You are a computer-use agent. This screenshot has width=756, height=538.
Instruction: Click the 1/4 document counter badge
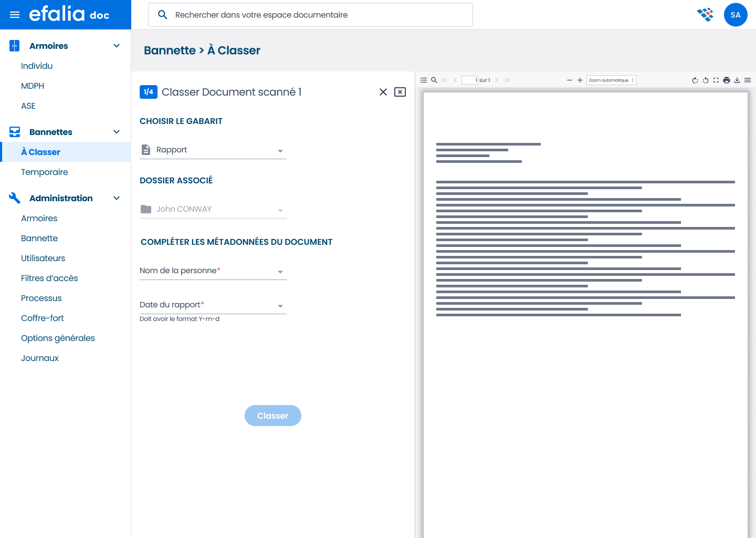[x=149, y=92]
